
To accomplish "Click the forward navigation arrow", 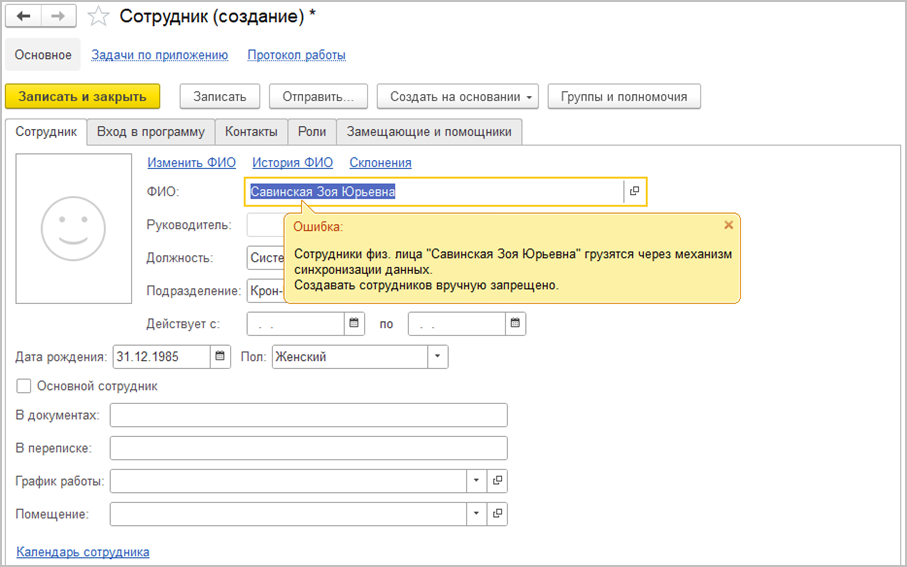I will pyautogui.click(x=58, y=17).
